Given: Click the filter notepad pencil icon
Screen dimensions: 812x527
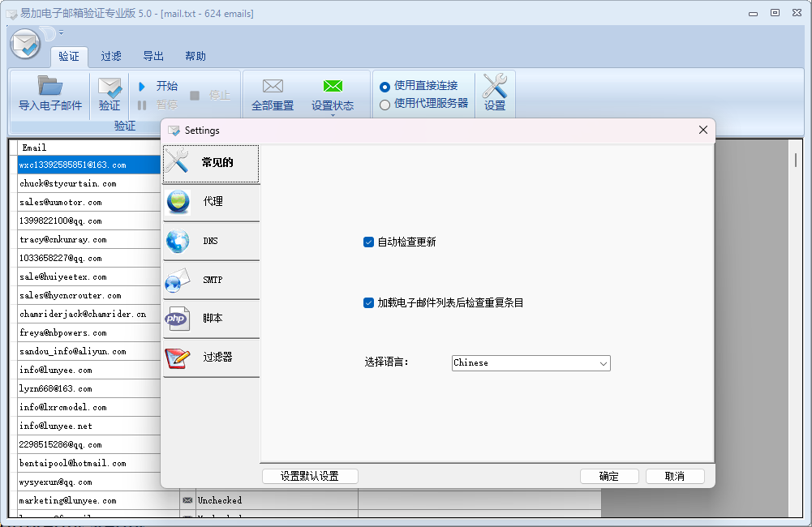Looking at the screenshot, I should tap(178, 358).
